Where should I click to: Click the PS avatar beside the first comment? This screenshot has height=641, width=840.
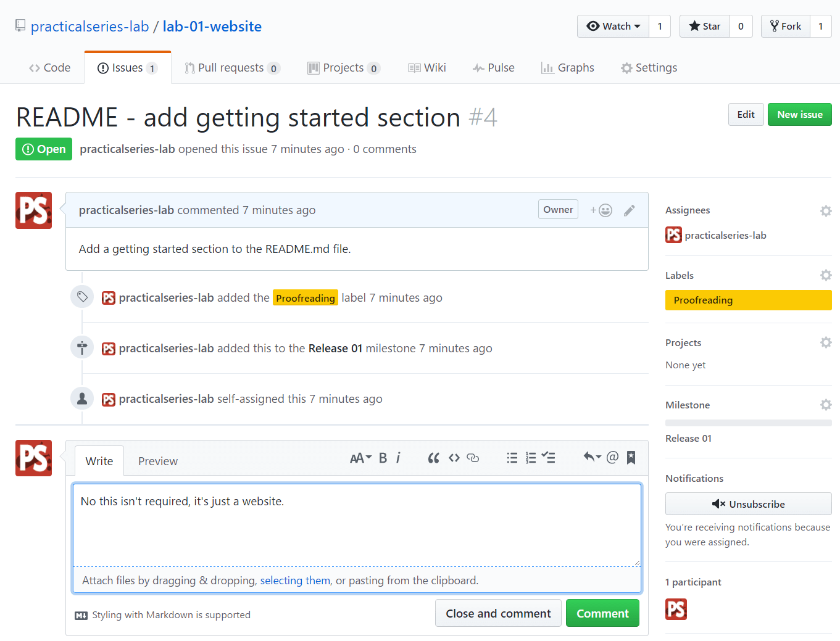coord(33,210)
